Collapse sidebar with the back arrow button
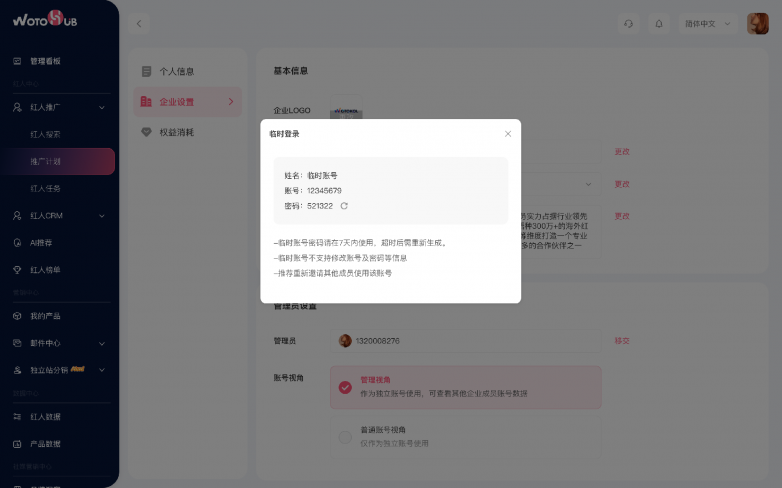 coord(139,23)
